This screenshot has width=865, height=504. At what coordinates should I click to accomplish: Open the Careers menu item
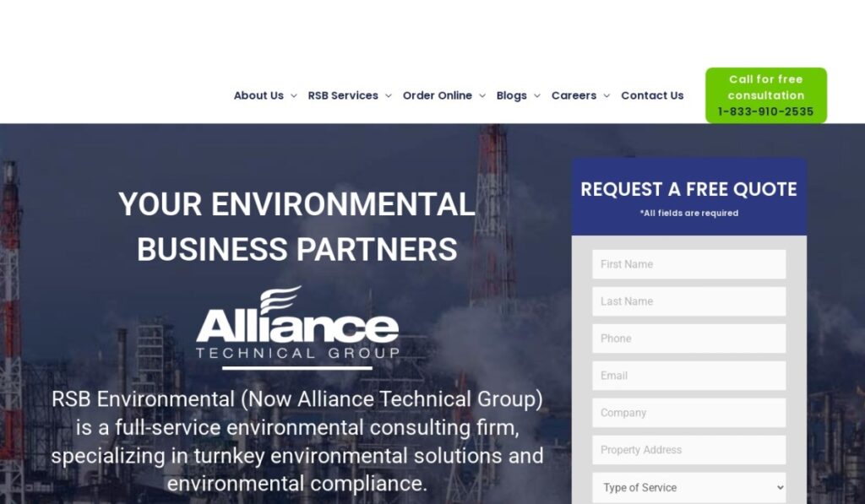tap(574, 95)
